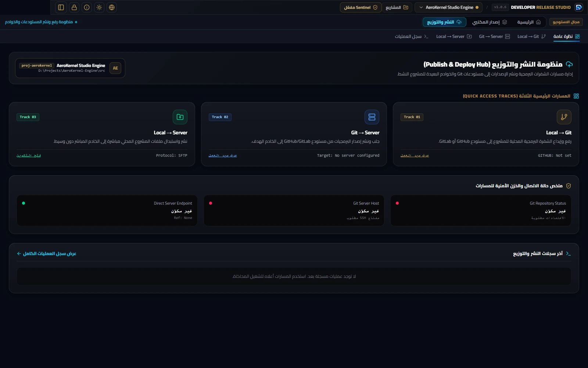The width and height of the screenshot is (588, 368).
Task: Click the Target: No server configured text
Action: tap(348, 156)
